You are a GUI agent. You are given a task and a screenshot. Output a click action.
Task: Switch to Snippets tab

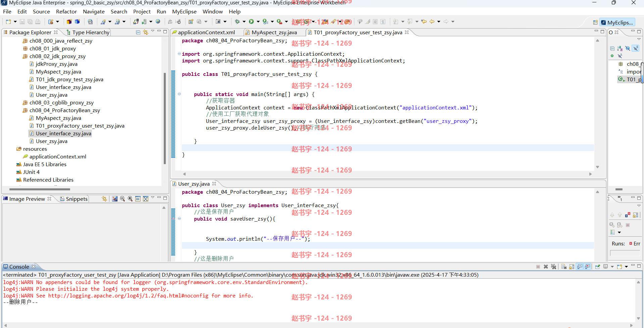click(74, 199)
